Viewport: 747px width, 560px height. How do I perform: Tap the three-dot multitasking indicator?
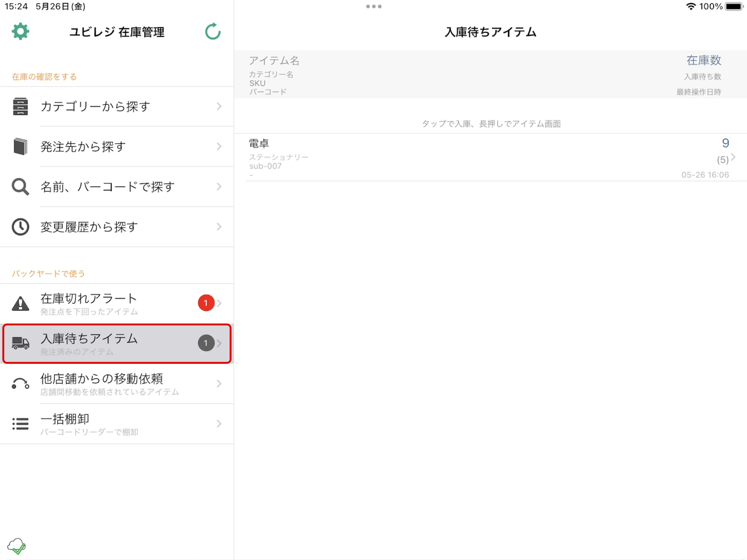click(x=374, y=6)
